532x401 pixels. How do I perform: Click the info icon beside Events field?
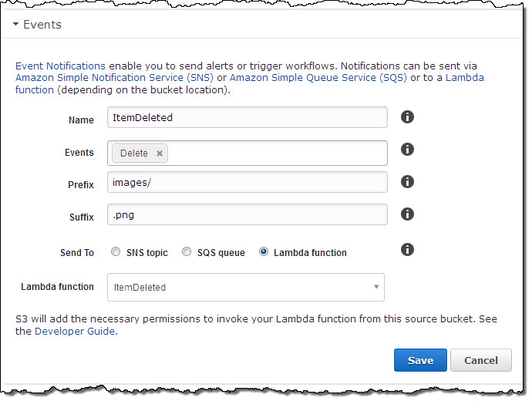[408, 150]
